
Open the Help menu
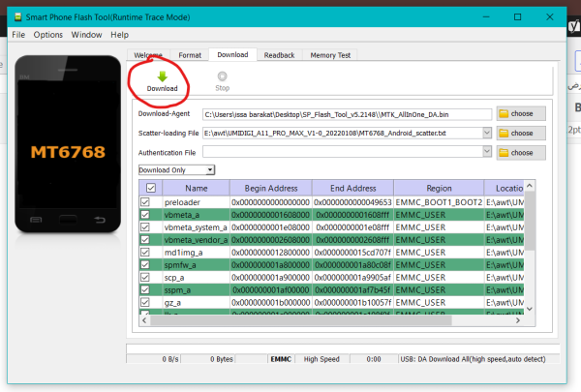pos(119,35)
